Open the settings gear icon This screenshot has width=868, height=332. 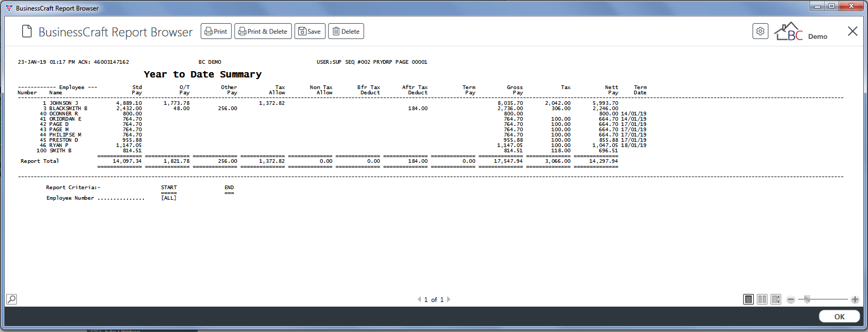(x=760, y=31)
